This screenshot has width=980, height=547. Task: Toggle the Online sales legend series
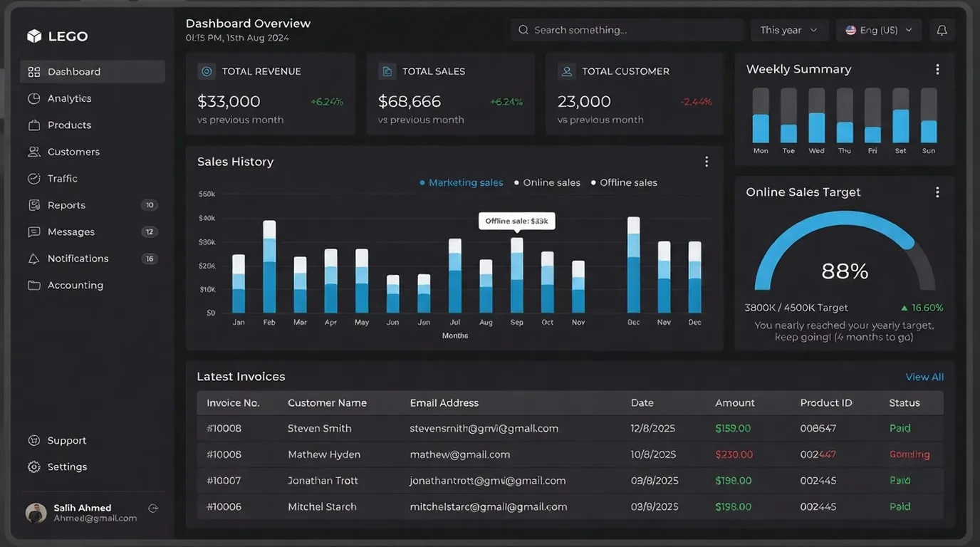pos(547,183)
